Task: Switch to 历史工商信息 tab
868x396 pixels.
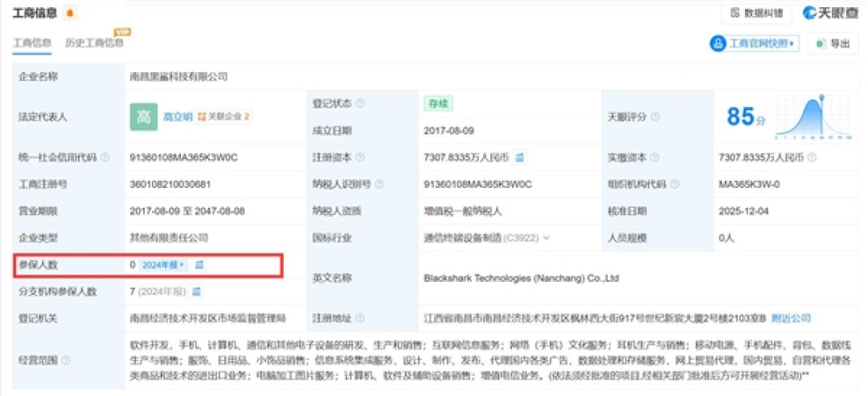Action: (94, 43)
